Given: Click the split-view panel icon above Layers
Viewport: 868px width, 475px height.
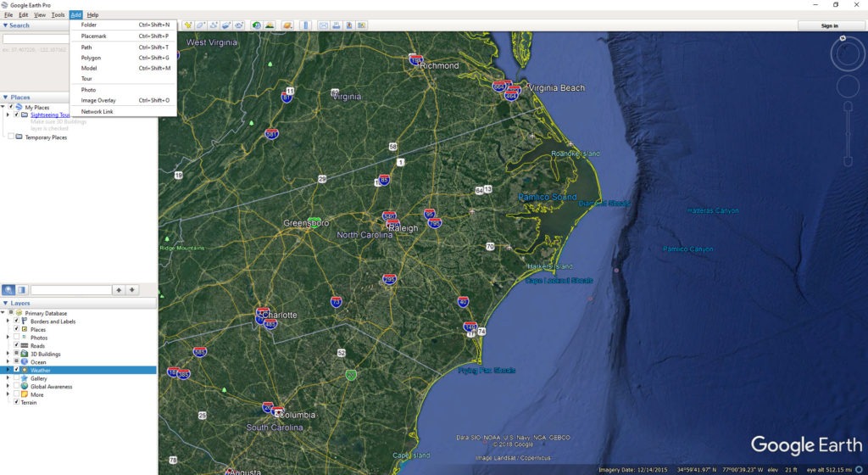Looking at the screenshot, I should 21,289.
